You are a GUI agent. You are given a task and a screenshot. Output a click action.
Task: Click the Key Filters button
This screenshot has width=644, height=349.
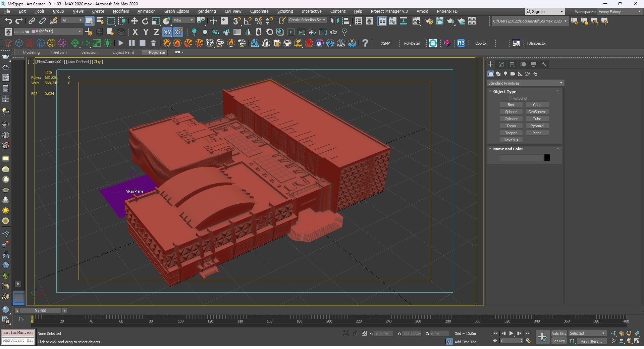tap(591, 341)
